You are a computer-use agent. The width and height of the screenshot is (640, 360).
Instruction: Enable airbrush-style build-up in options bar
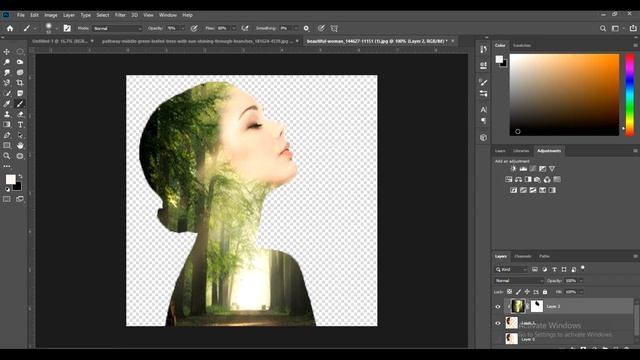(x=245, y=29)
